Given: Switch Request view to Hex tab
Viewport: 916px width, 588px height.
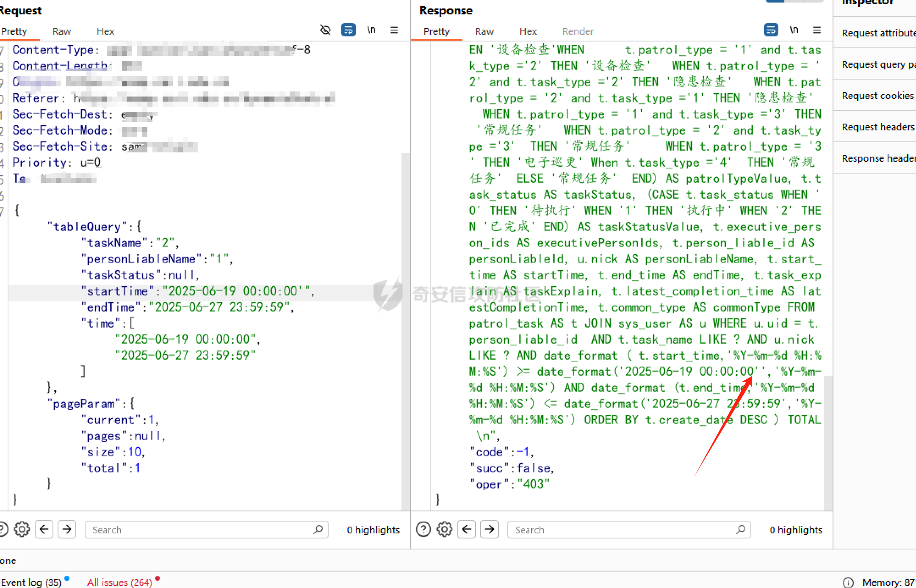Looking at the screenshot, I should click(105, 31).
